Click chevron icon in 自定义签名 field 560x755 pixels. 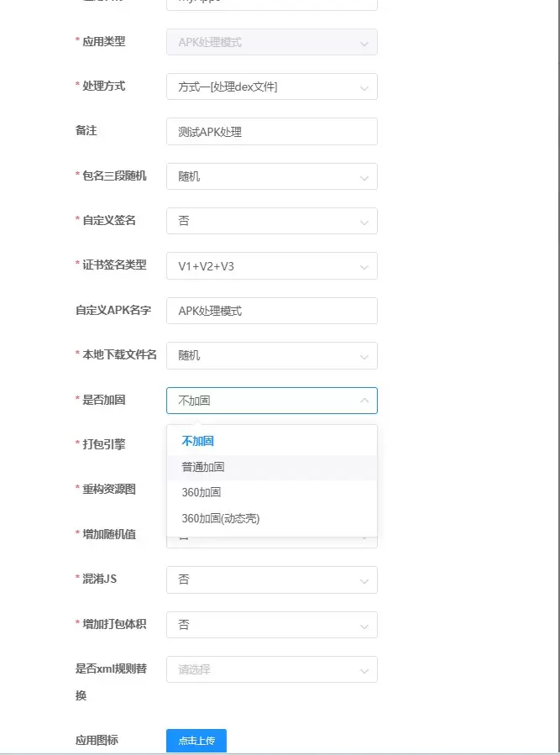tap(364, 222)
